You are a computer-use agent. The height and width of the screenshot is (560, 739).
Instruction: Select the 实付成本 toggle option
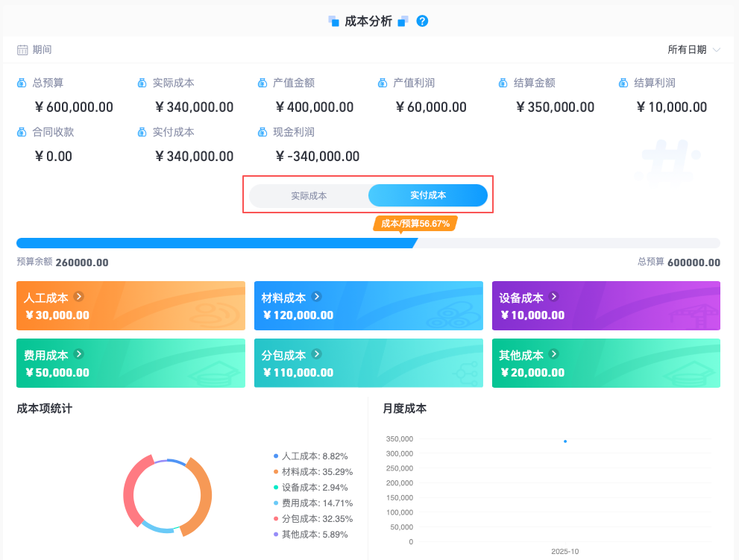[428, 195]
